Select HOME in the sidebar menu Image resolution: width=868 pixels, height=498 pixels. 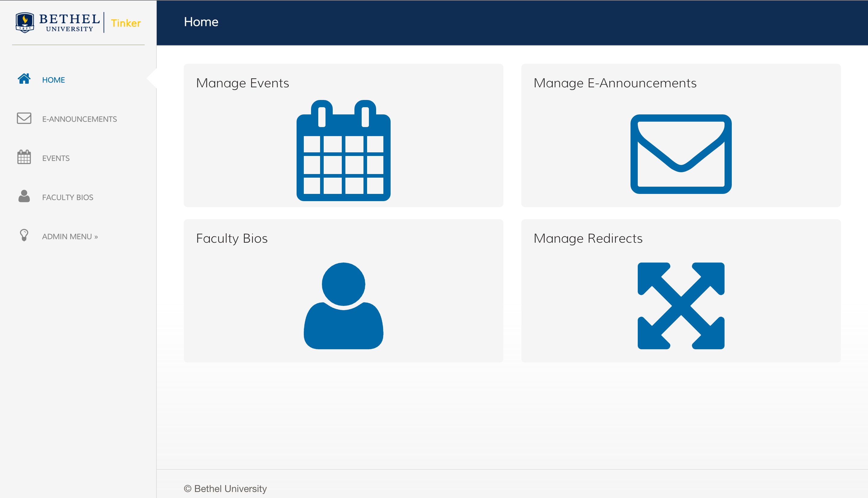53,80
